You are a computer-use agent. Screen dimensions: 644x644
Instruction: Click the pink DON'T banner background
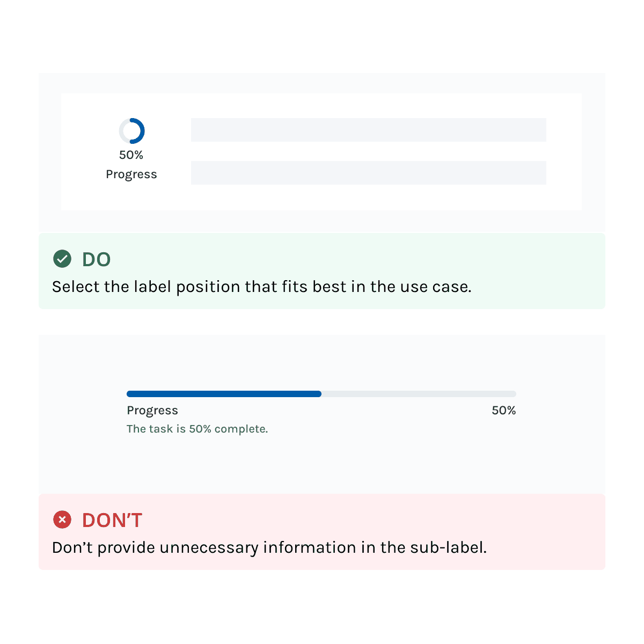click(322, 532)
